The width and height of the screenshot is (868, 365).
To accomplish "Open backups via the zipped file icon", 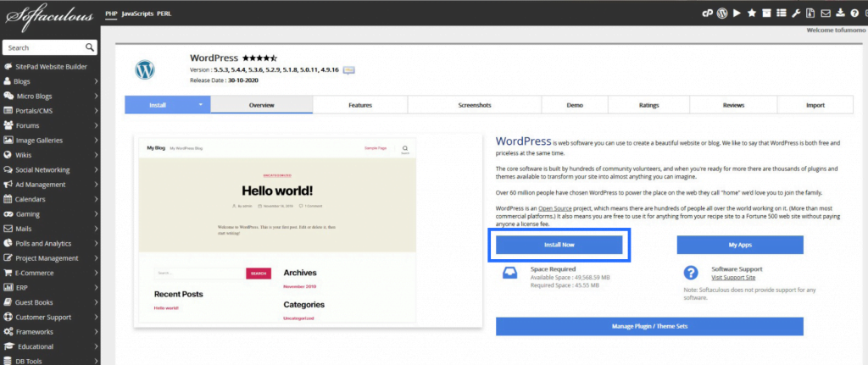I will click(x=811, y=14).
